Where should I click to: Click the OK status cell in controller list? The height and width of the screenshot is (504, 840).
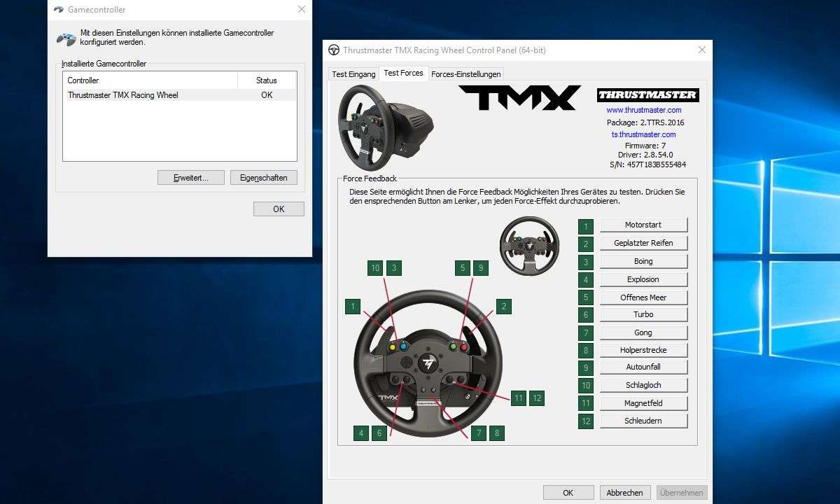(x=267, y=95)
